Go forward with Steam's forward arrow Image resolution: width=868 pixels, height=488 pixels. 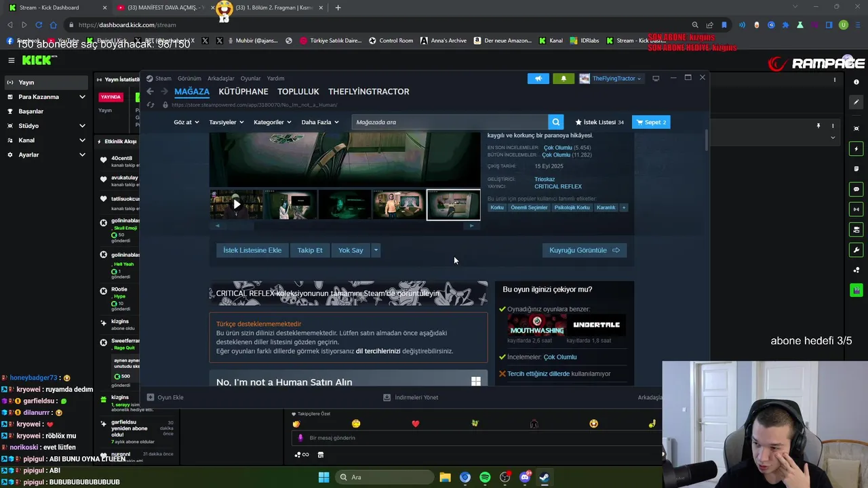coord(164,91)
